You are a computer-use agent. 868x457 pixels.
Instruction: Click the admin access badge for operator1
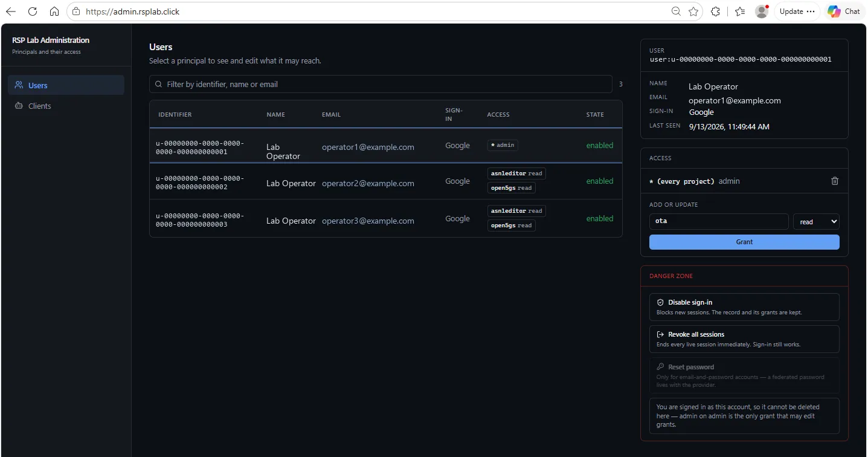[503, 145]
